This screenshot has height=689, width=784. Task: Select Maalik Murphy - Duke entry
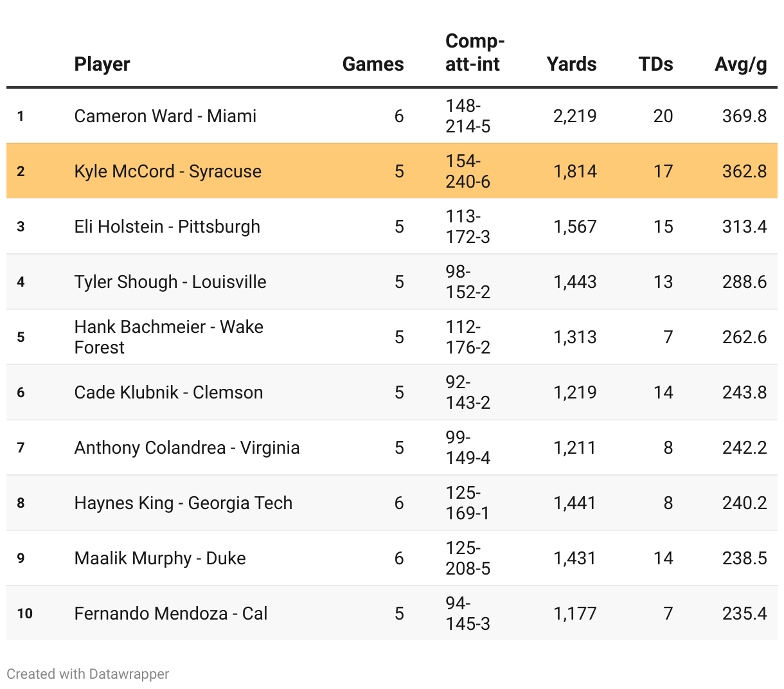160,559
